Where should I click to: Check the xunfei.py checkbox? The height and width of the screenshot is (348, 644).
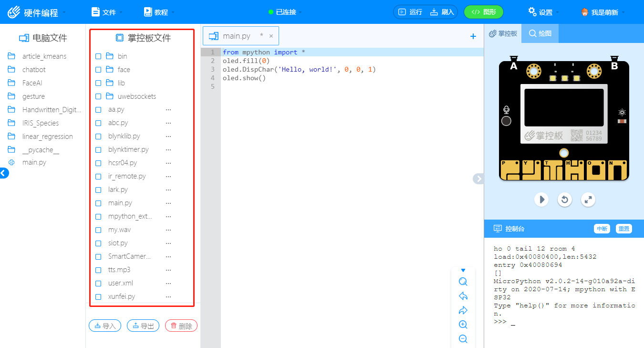(x=98, y=297)
